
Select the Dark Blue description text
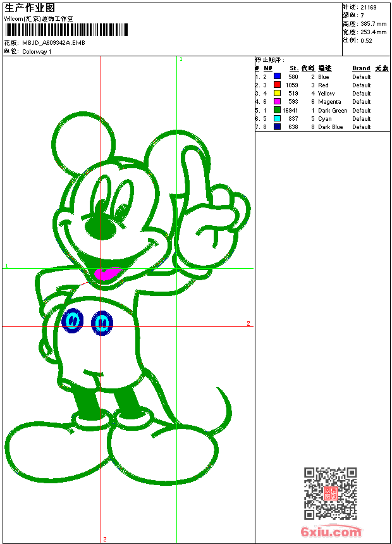(330, 127)
